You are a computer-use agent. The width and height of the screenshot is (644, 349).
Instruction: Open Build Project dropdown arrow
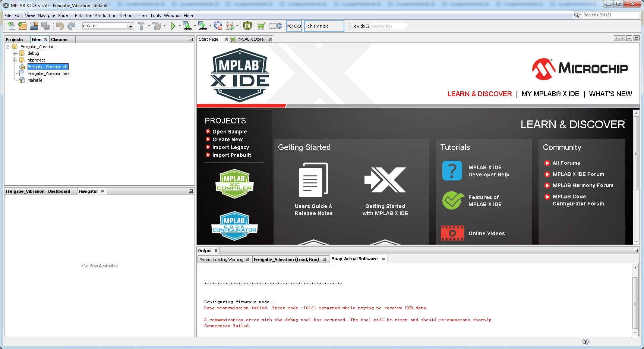click(x=149, y=26)
